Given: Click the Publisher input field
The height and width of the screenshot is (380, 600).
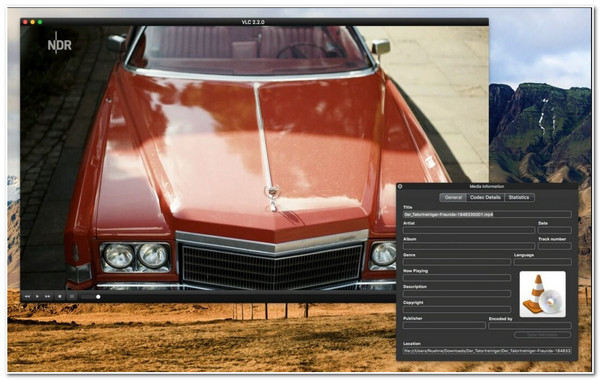Looking at the screenshot, I should [444, 325].
